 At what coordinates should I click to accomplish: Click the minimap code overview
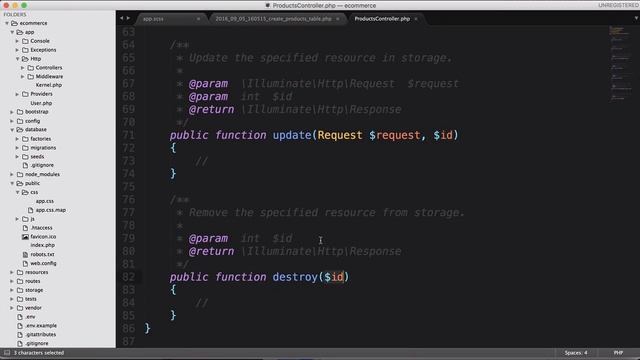[x=620, y=64]
